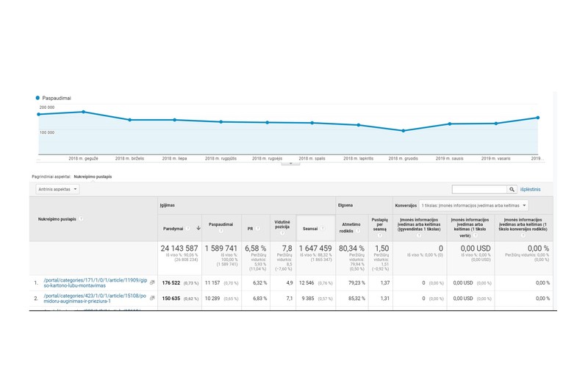Click the Paspaudimai legend dot

(37, 98)
